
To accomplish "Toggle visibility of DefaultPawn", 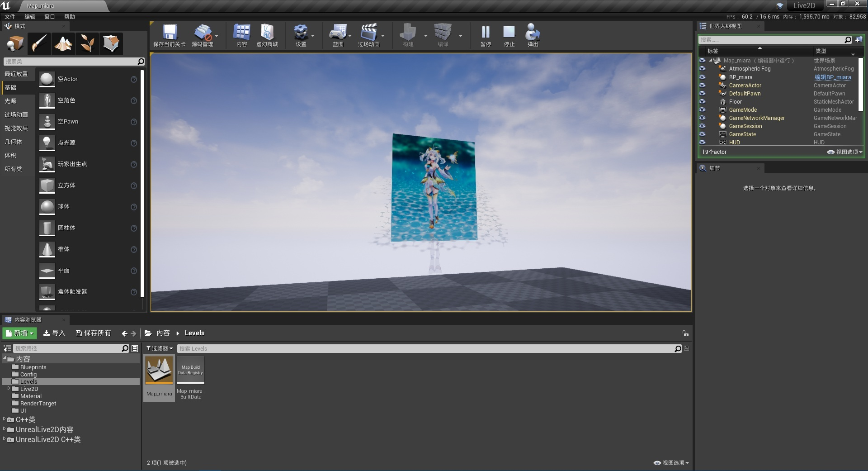I will [x=702, y=93].
